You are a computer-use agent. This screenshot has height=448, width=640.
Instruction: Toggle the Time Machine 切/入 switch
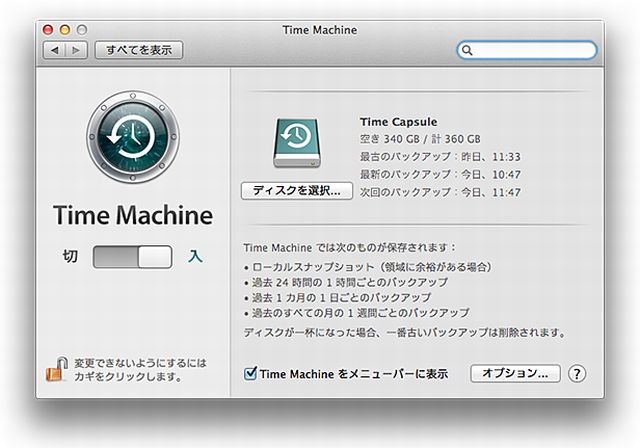(132, 257)
